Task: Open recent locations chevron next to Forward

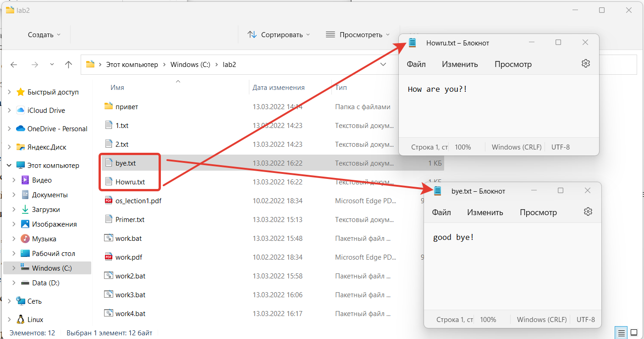Action: point(52,65)
